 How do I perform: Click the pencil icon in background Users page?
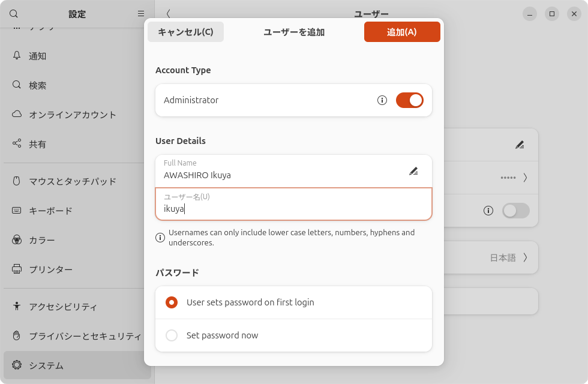[x=520, y=145]
